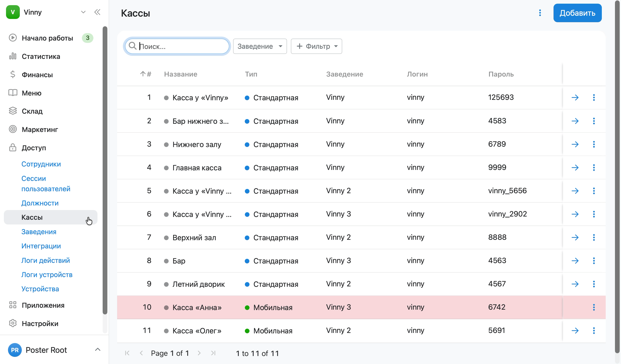Open arrow for Верхний зал row
621x364 pixels.
click(x=575, y=238)
